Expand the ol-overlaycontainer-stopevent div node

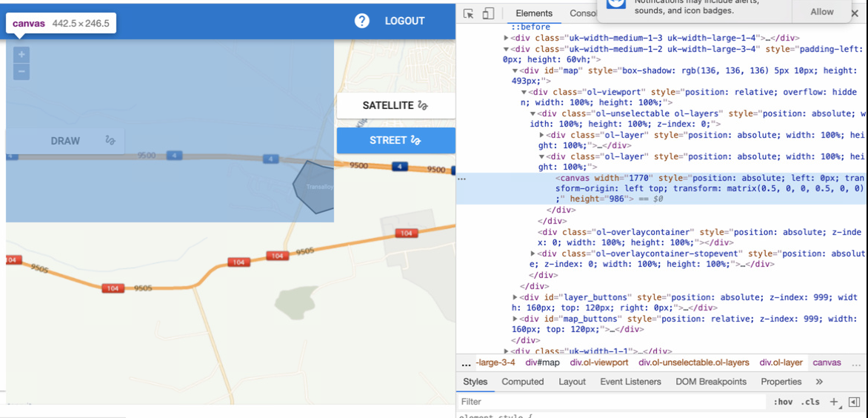click(x=533, y=253)
